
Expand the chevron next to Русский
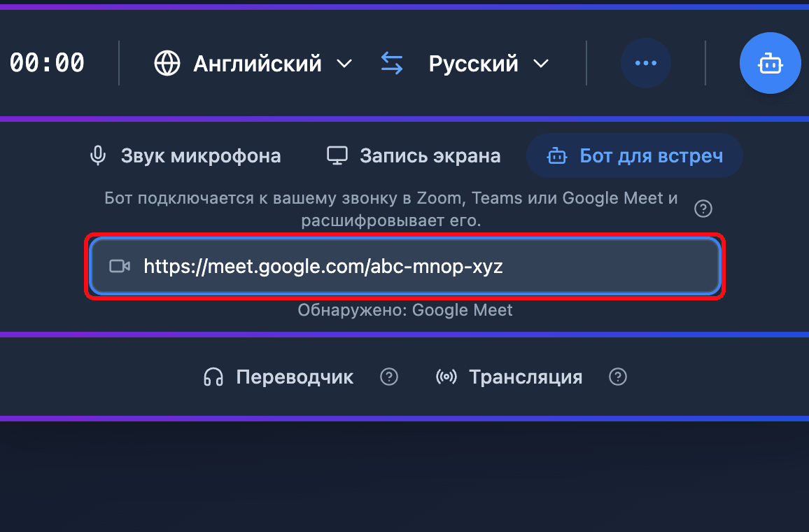pyautogui.click(x=541, y=64)
